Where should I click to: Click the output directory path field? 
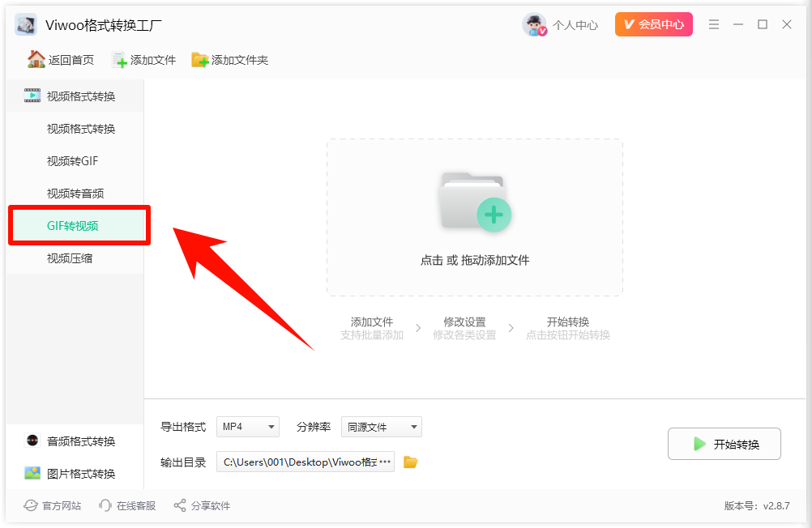tap(305, 462)
